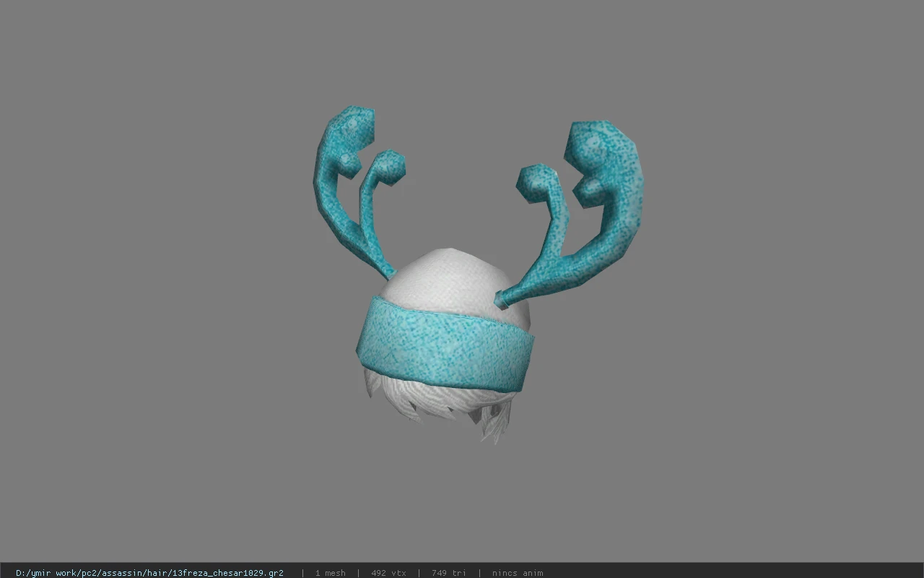
Task: Click the file path 13freza_chesar1029.gr2 in status bar
Action: coord(149,573)
